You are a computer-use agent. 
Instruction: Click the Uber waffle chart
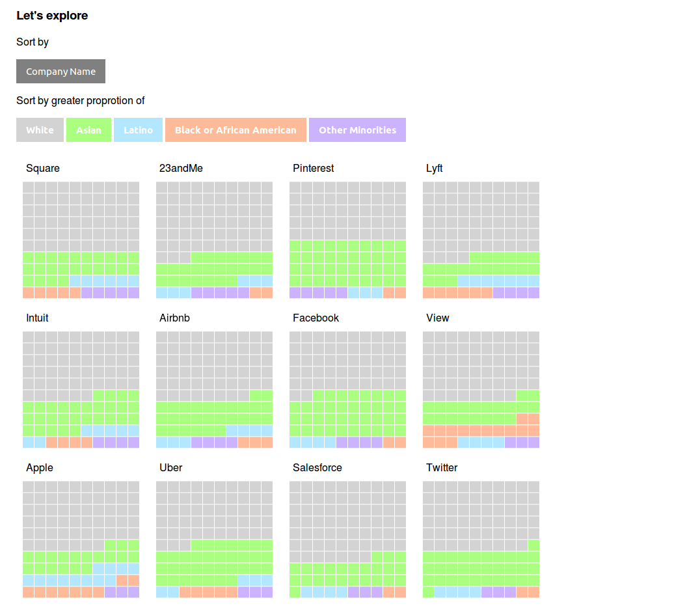(214, 539)
